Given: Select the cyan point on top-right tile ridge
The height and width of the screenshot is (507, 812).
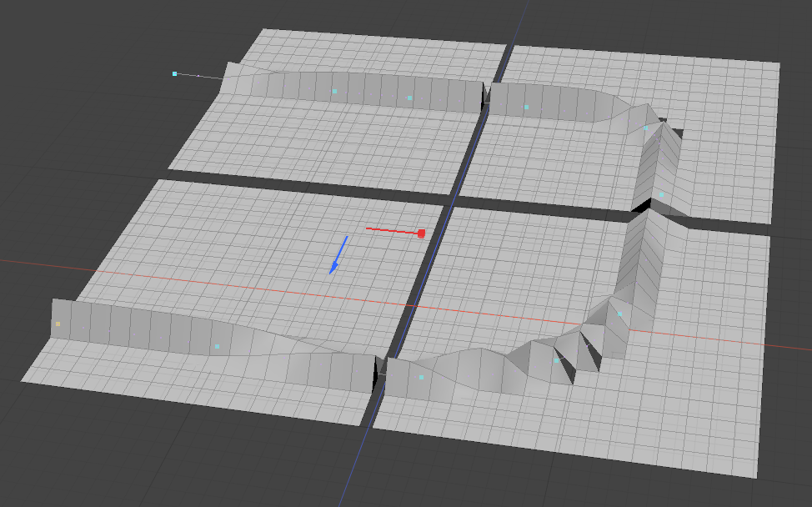Looking at the screenshot, I should 526,107.
